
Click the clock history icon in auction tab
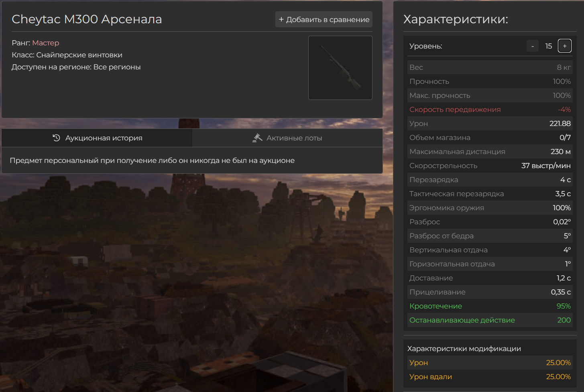(56, 138)
